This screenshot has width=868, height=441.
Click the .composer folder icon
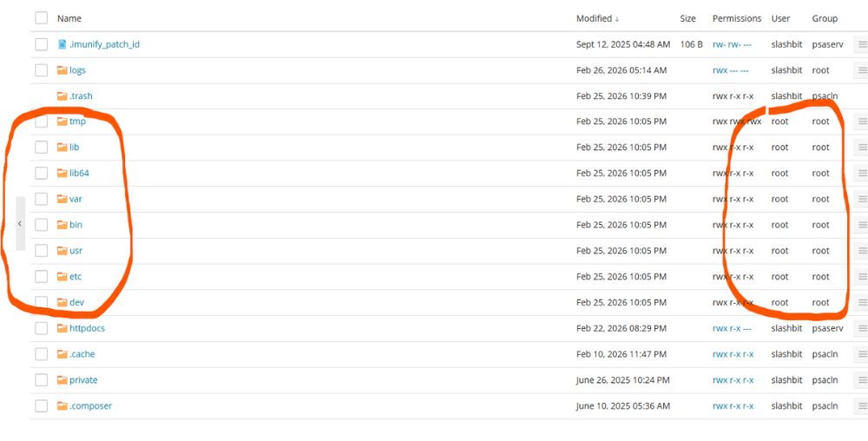coord(62,406)
